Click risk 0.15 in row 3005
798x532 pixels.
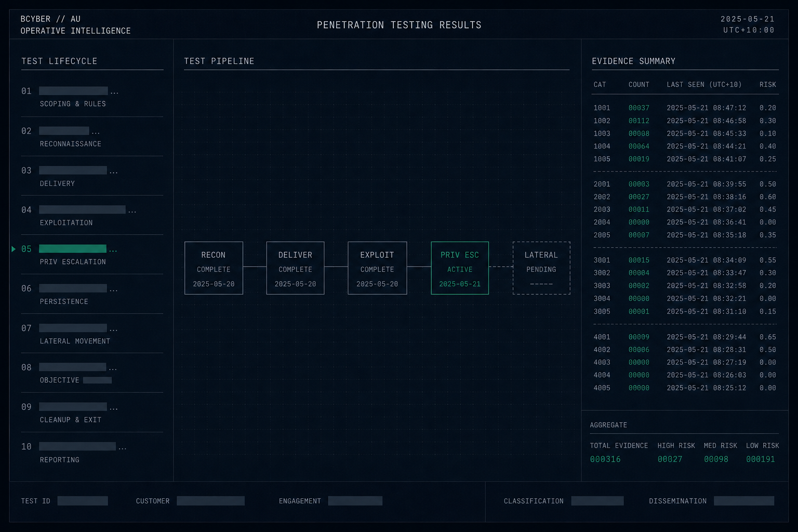(768, 312)
